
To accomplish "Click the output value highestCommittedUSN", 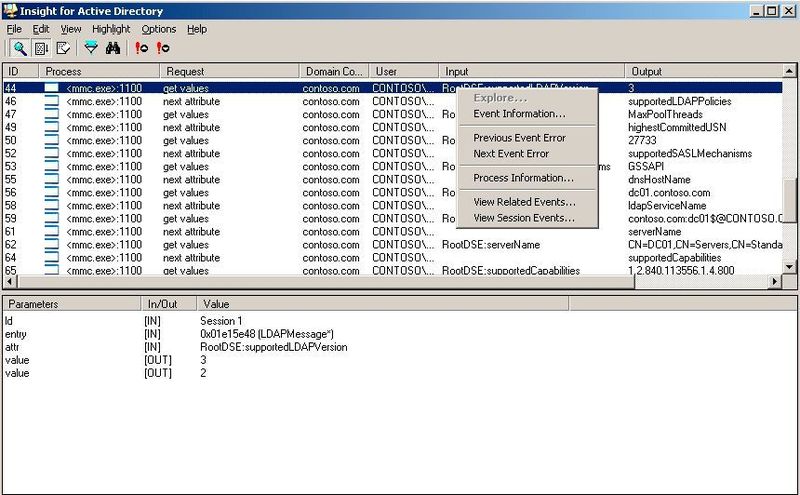I will coord(677,128).
